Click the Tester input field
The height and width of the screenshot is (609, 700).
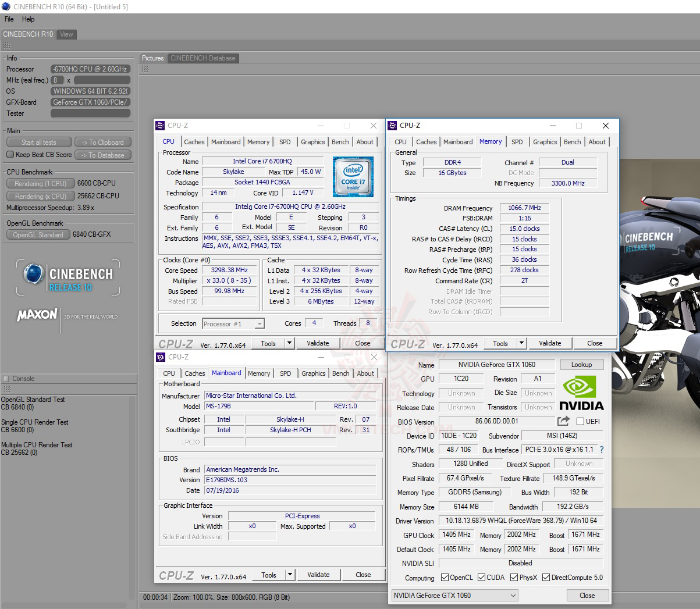[x=90, y=113]
